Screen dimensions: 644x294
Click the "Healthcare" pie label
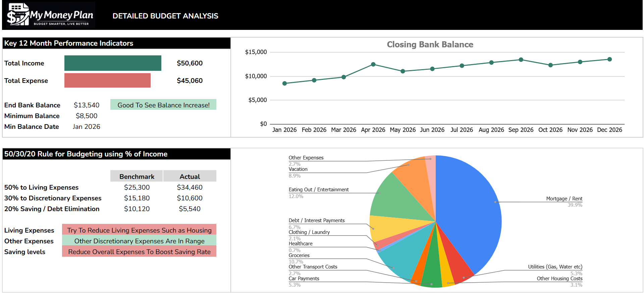click(301, 244)
